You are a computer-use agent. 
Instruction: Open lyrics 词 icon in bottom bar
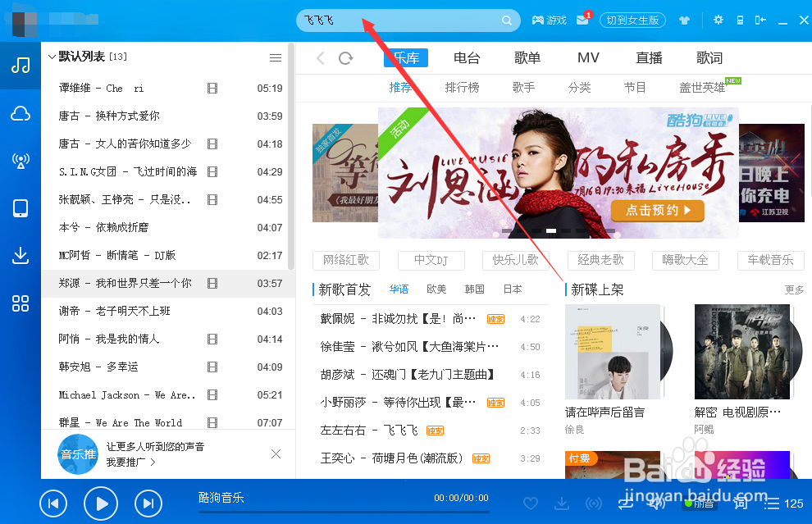tap(741, 503)
